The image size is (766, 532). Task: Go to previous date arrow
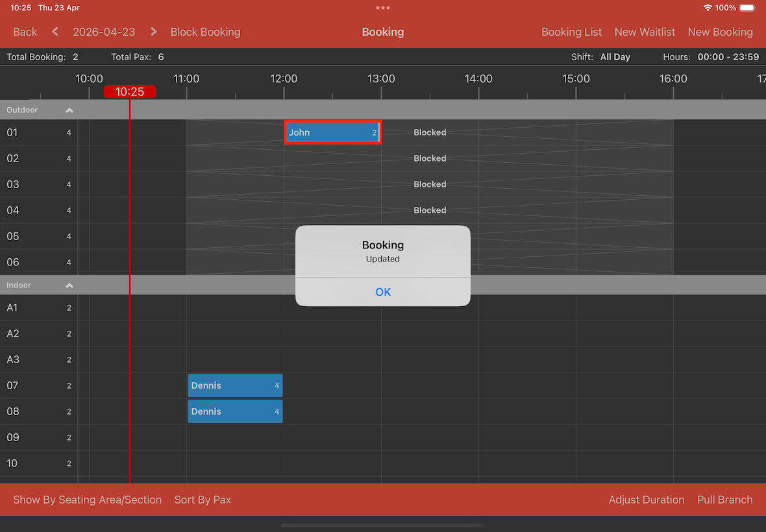click(x=55, y=32)
